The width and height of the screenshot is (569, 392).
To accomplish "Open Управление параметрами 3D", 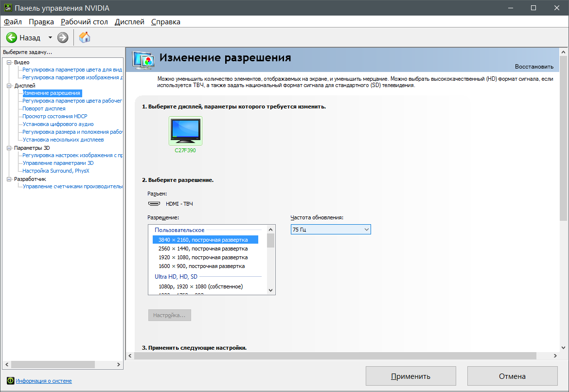I will click(x=58, y=163).
